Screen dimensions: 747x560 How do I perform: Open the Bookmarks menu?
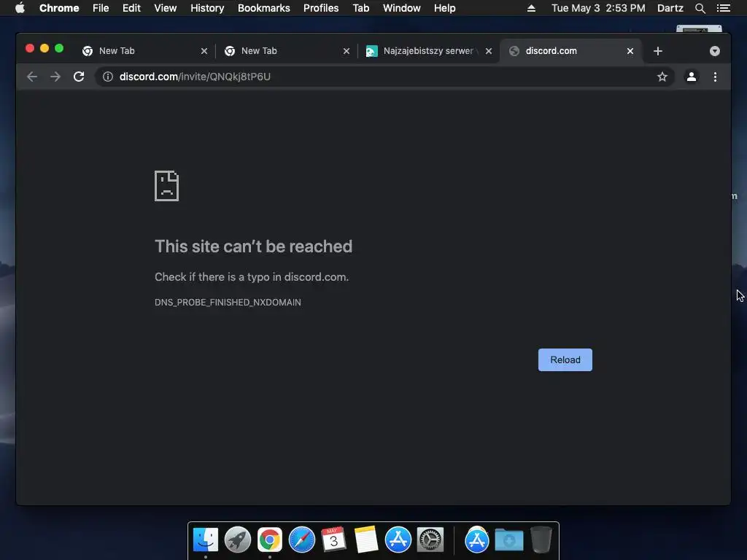(x=263, y=8)
